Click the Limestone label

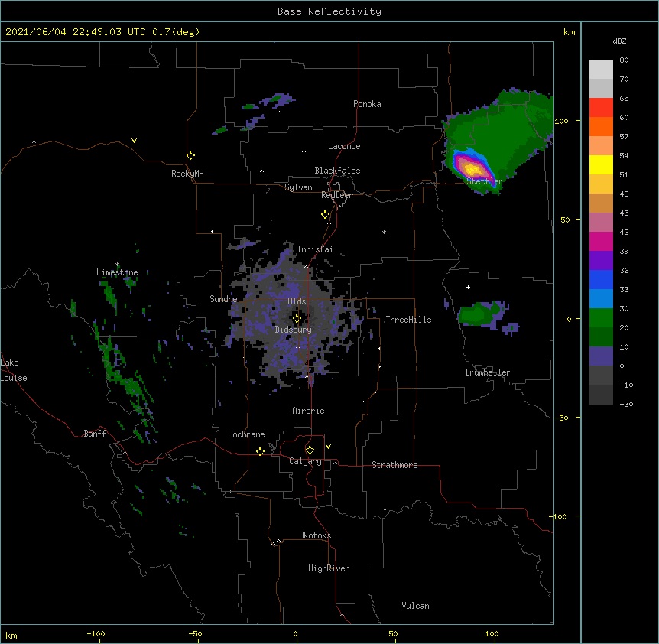coord(117,272)
